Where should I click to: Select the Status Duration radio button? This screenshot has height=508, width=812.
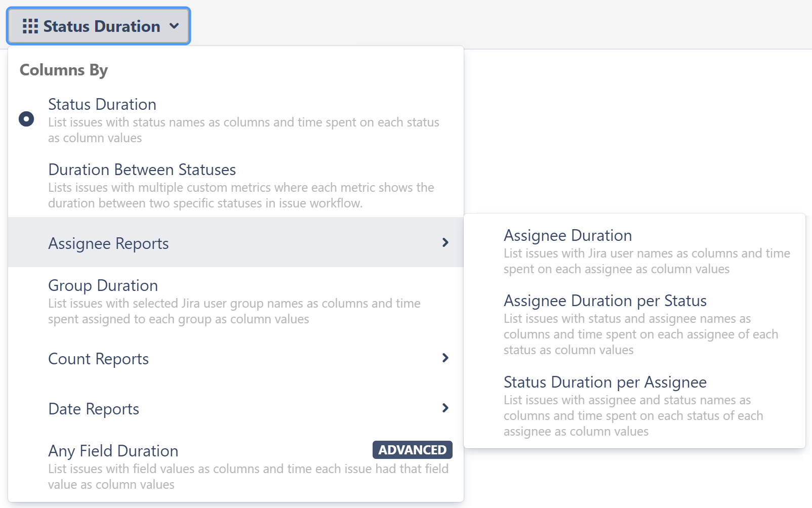pyautogui.click(x=26, y=119)
